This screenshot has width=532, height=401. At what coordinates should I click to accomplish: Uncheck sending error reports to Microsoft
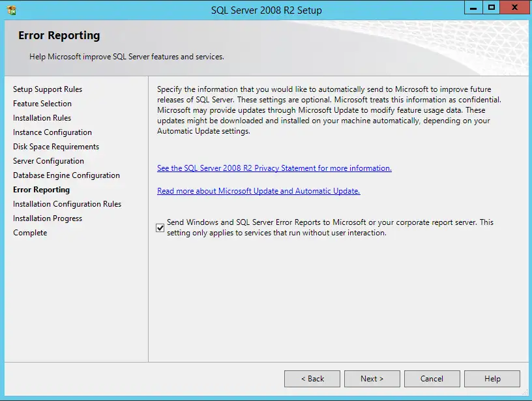tap(160, 228)
